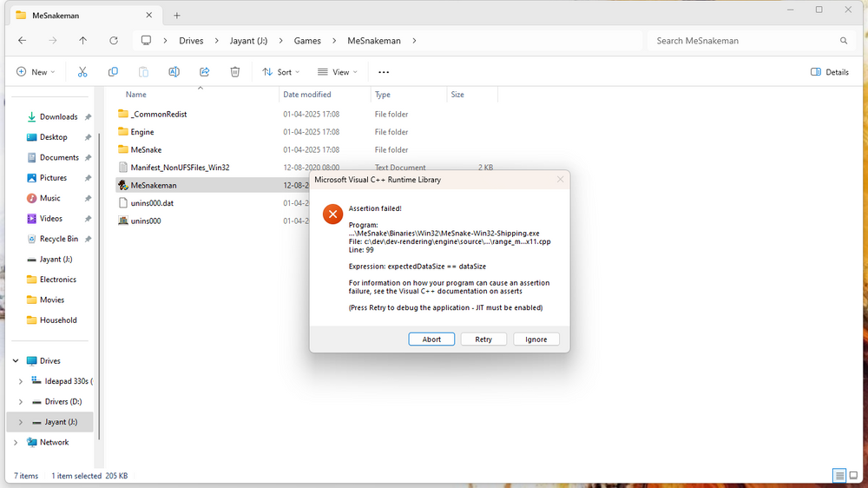Select the unins000.dat file
The width and height of the screenshot is (868, 488).
152,202
